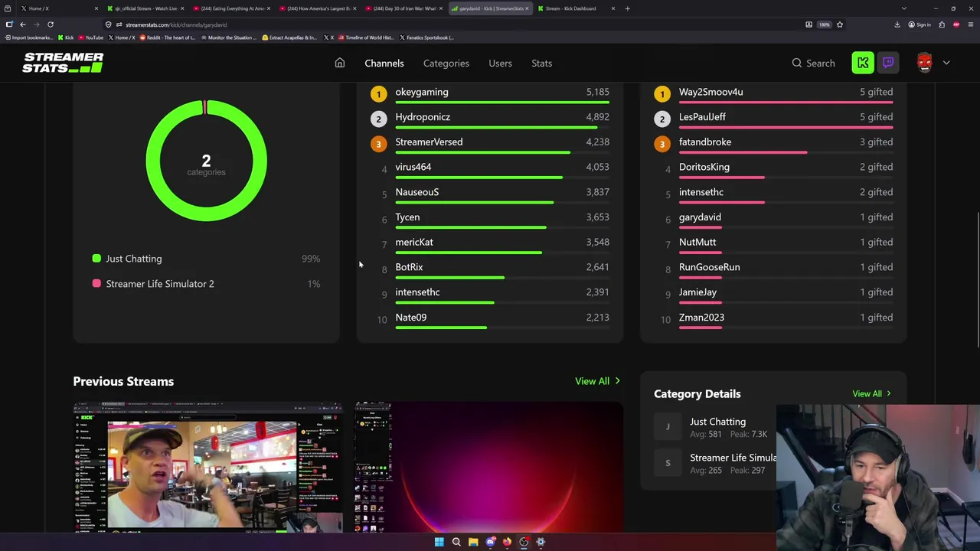The height and width of the screenshot is (551, 980).
Task: Open the Fanatics Sportsbook bookmark
Action: coord(426,37)
